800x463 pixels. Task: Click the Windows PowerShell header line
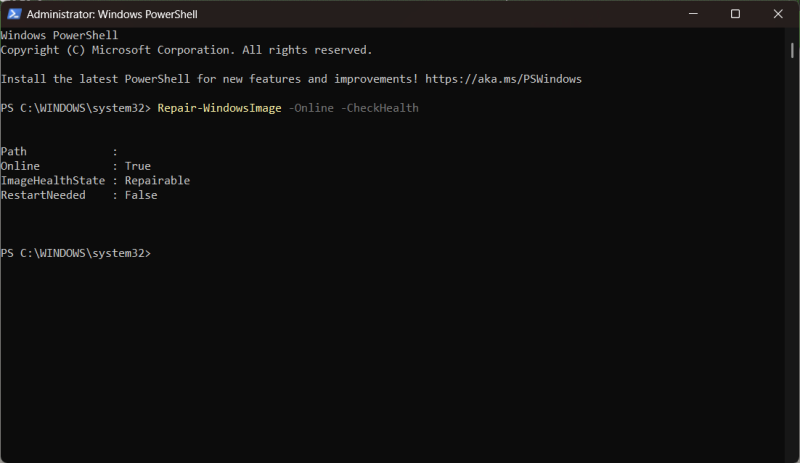(x=59, y=35)
